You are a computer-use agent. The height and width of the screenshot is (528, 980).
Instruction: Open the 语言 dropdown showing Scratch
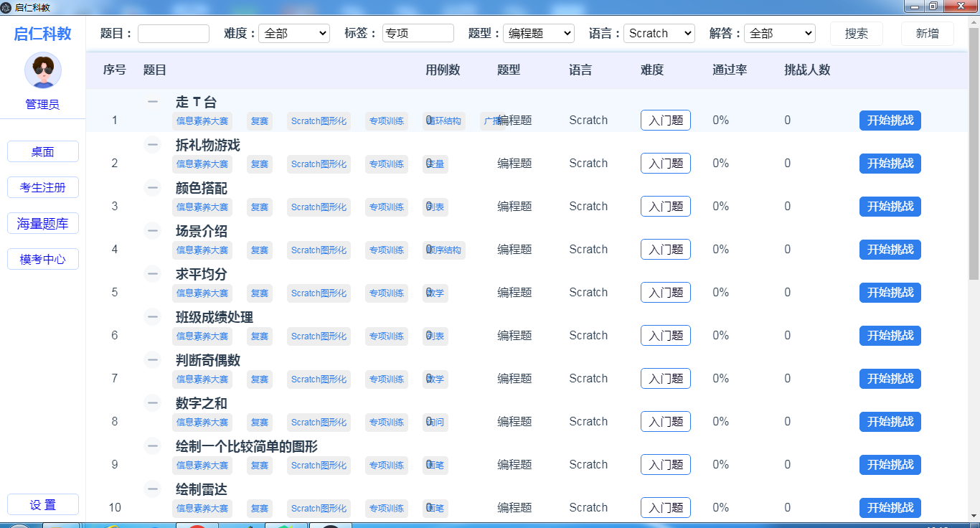pos(659,33)
